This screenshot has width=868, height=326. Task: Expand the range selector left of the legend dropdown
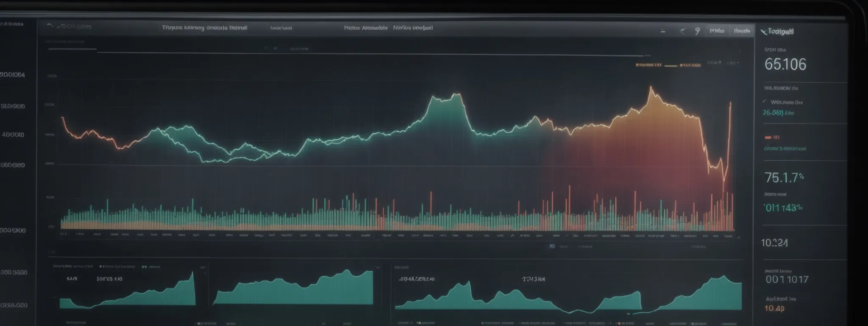714,63
